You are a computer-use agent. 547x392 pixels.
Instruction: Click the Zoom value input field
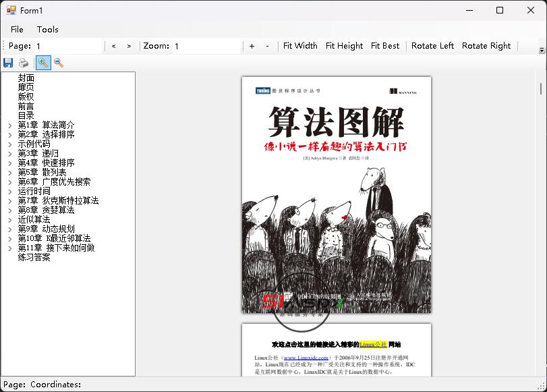click(x=207, y=46)
